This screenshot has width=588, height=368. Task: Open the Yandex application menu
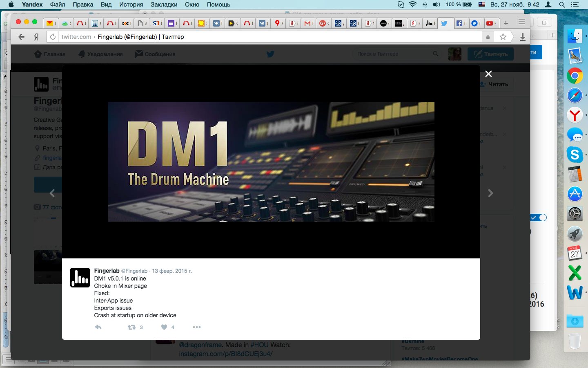click(x=32, y=4)
